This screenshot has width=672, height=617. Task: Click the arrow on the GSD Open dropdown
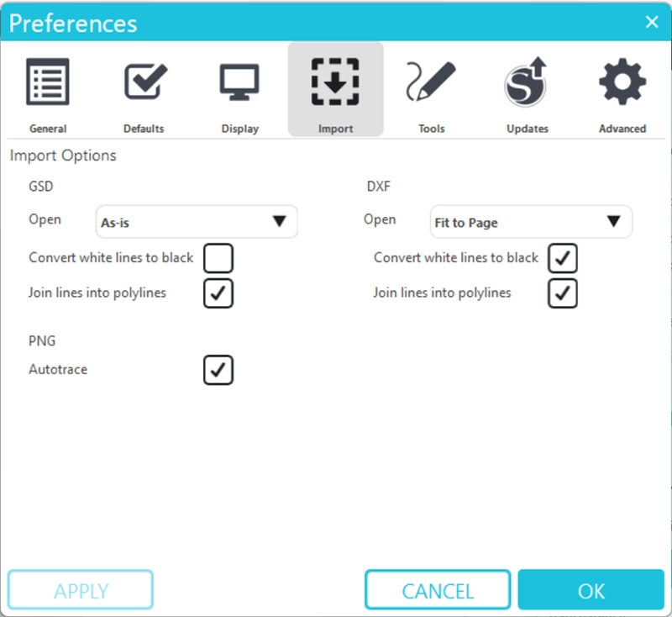pyautogui.click(x=280, y=223)
